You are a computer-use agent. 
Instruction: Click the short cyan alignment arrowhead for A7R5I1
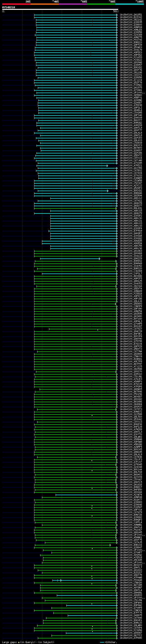(108, 166)
